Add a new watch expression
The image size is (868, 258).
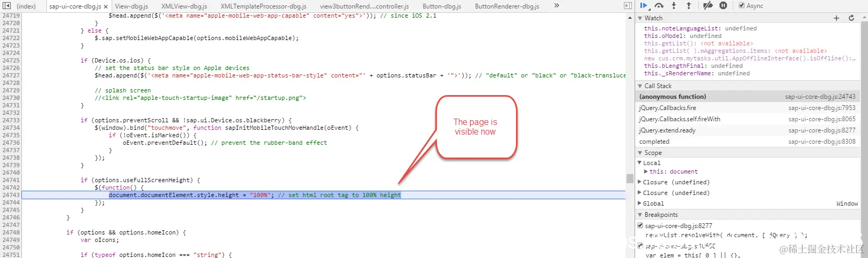[x=836, y=18]
